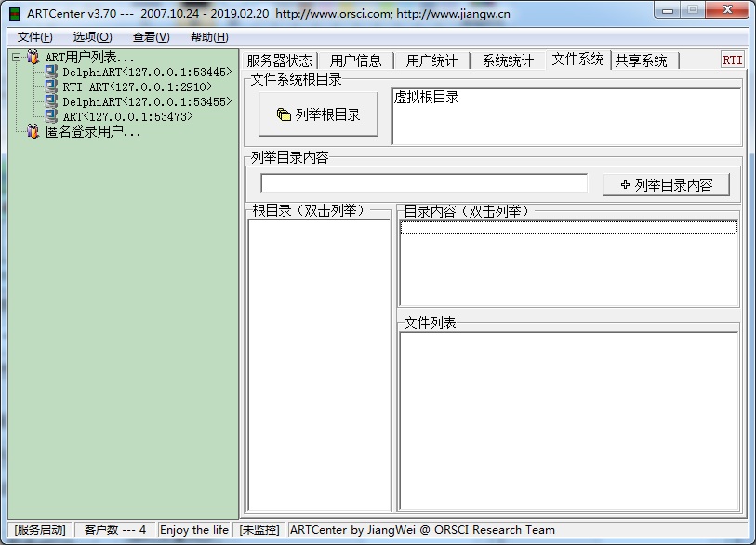Viewport: 756px width, 545px height.
Task: Open the 查看(V) menu
Action: (151, 37)
